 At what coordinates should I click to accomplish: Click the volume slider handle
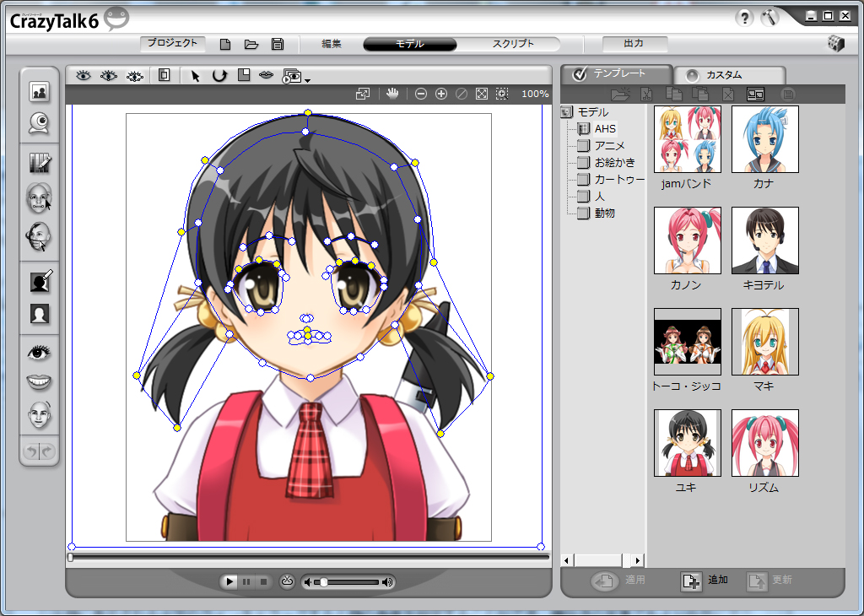323,582
